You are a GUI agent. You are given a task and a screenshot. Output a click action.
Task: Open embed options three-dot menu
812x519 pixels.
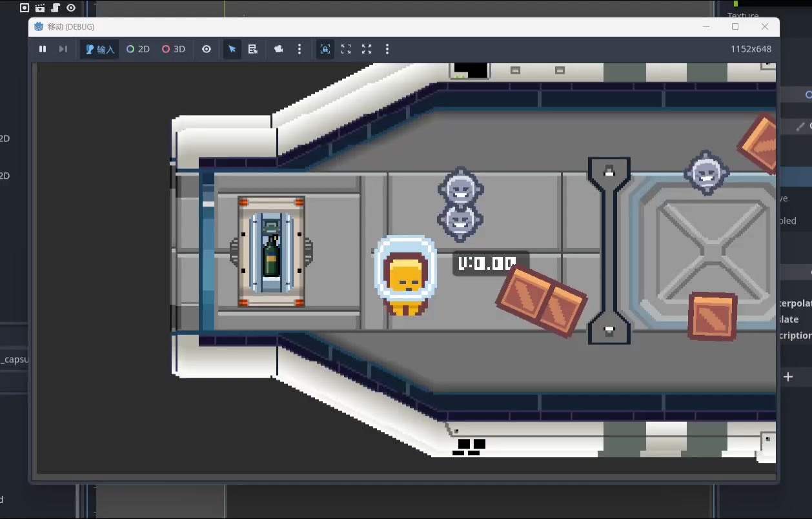tap(387, 49)
